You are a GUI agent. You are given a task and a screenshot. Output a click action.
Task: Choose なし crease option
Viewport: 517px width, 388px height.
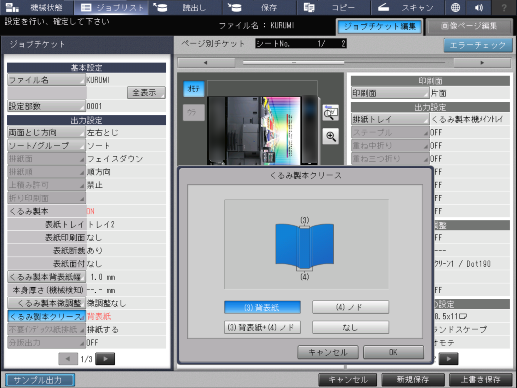click(x=350, y=327)
